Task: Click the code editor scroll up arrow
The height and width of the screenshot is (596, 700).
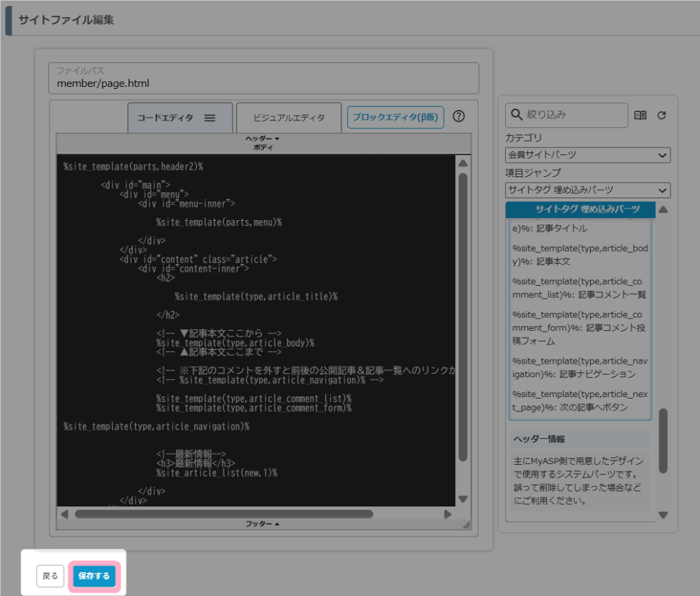Action: 463,163
